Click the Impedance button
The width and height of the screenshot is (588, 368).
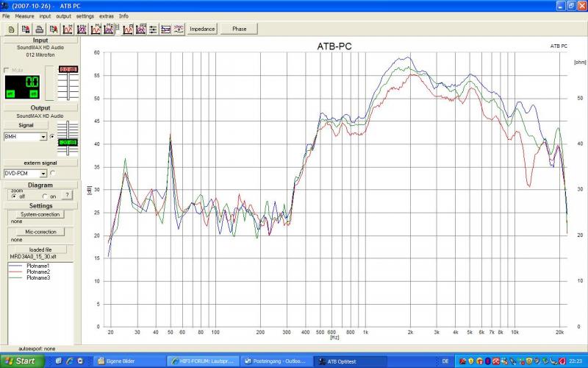point(202,29)
